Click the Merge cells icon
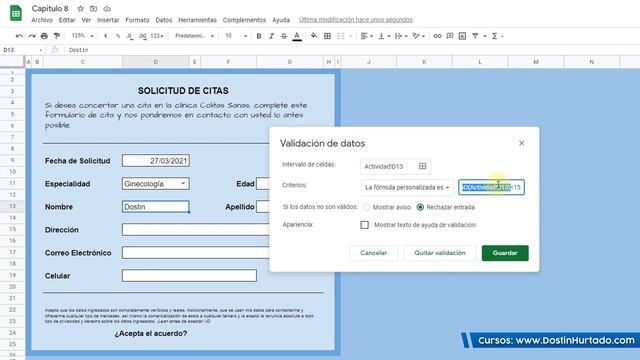 click(x=340, y=36)
